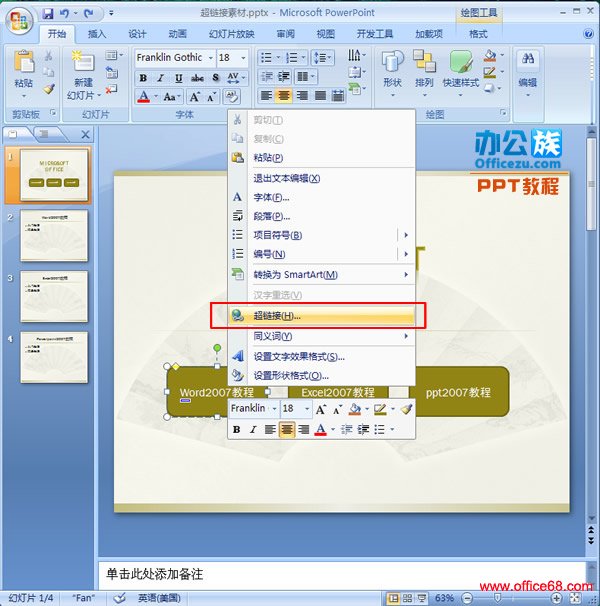Open the Columns dropdown in ribbon
600x606 pixels.
[305, 77]
